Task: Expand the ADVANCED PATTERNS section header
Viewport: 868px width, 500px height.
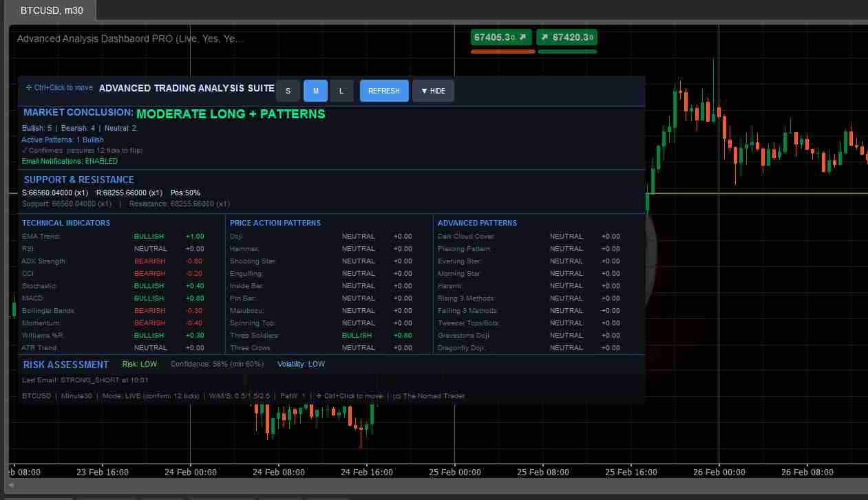Action: click(477, 223)
